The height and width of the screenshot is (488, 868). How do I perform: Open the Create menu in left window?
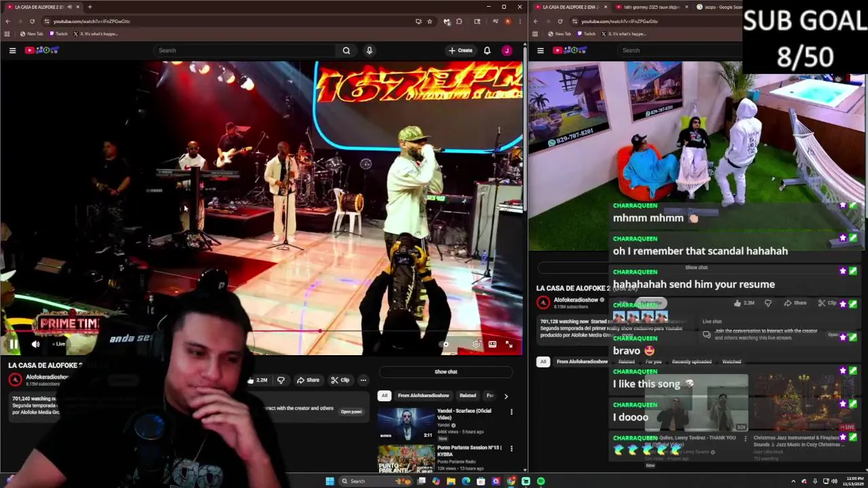tap(460, 50)
